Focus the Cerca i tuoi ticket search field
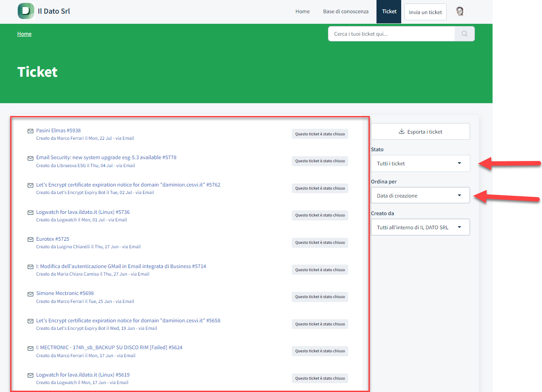 point(391,34)
